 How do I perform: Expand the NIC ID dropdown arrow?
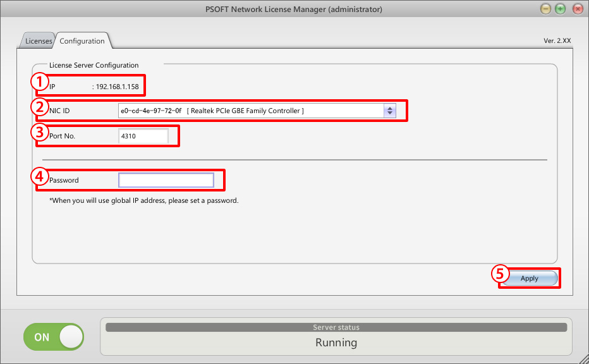click(390, 111)
